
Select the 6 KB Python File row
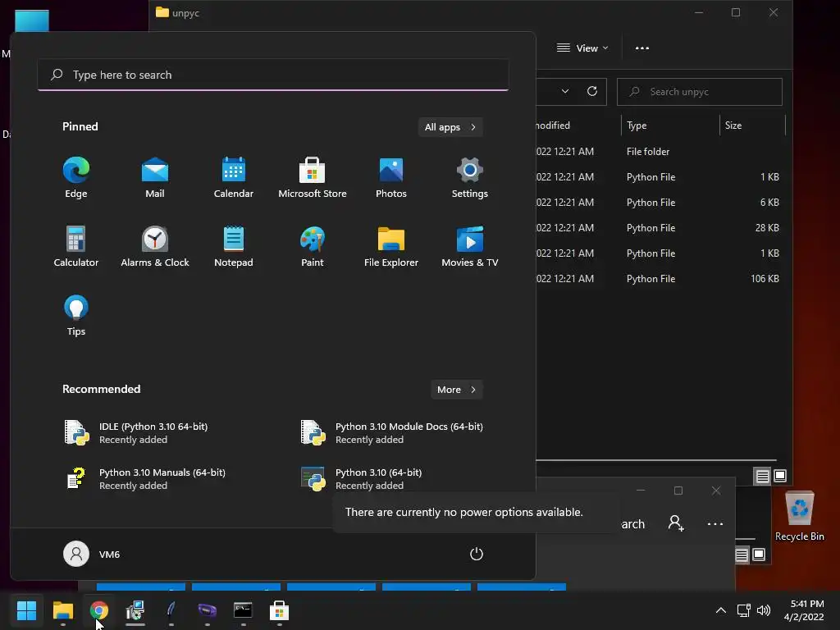[660, 203]
